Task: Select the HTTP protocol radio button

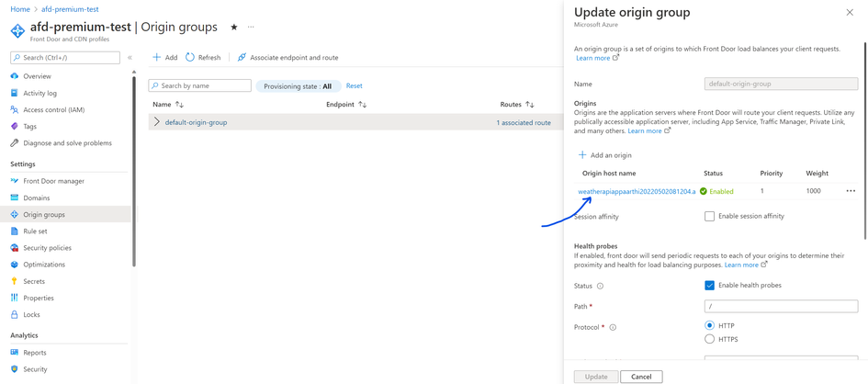Action: (709, 325)
